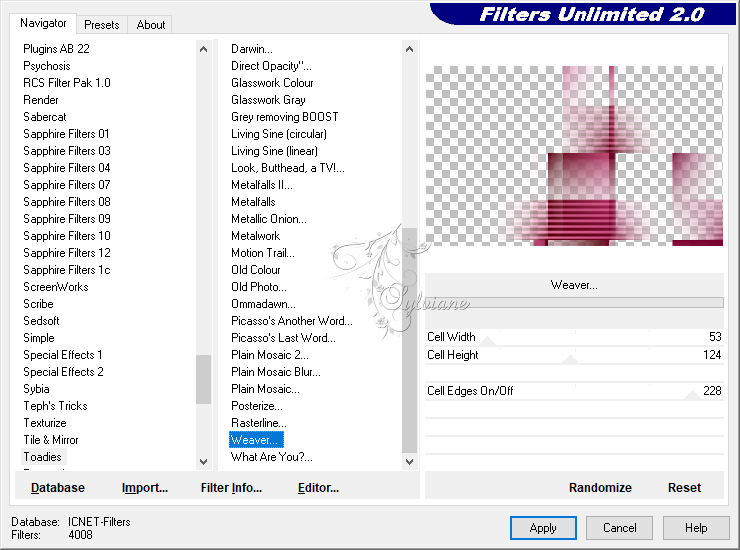Select Texturize category
The image size is (740, 550).
pos(45,423)
